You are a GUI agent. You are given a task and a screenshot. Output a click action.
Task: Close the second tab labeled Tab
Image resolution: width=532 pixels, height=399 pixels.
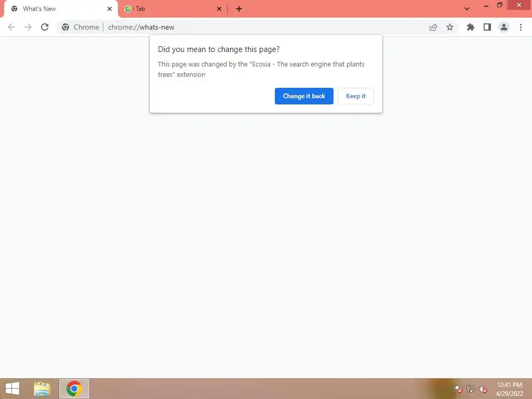point(219,9)
